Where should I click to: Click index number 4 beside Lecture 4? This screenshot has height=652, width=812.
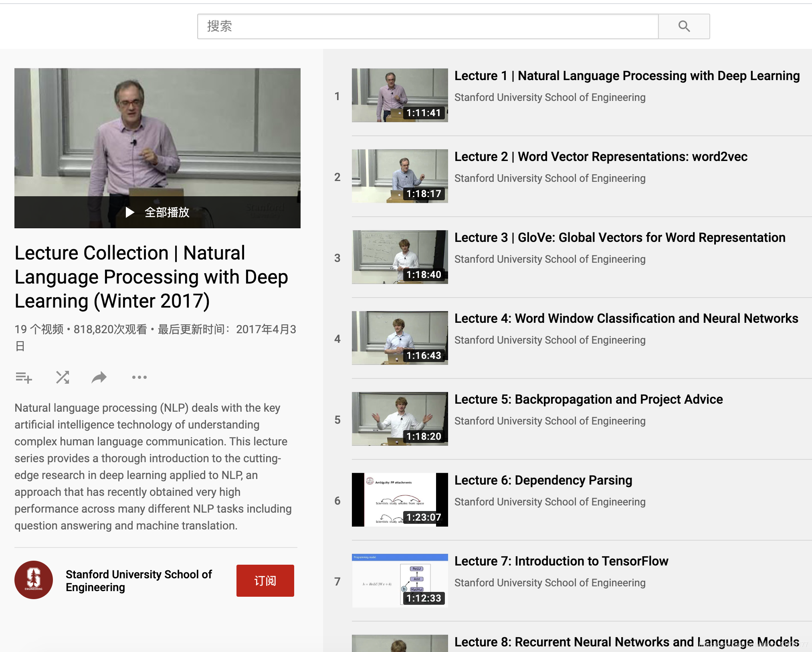coord(337,339)
